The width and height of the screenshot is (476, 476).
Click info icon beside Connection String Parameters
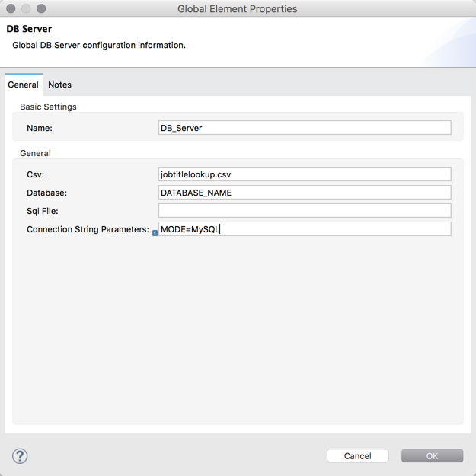[155, 233]
